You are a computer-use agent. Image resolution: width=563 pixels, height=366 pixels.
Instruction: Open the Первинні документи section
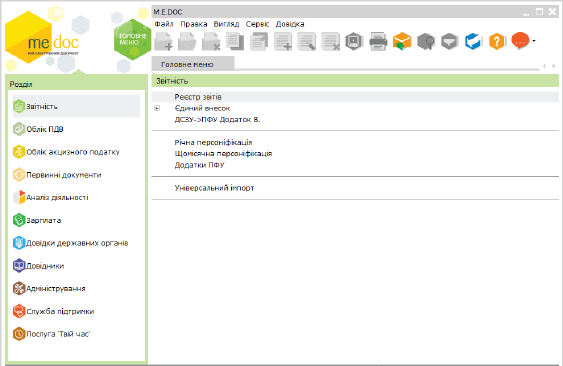[x=76, y=175]
